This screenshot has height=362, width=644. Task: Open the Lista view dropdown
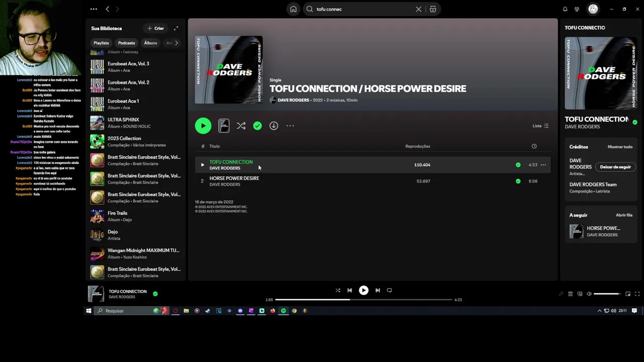pyautogui.click(x=541, y=126)
